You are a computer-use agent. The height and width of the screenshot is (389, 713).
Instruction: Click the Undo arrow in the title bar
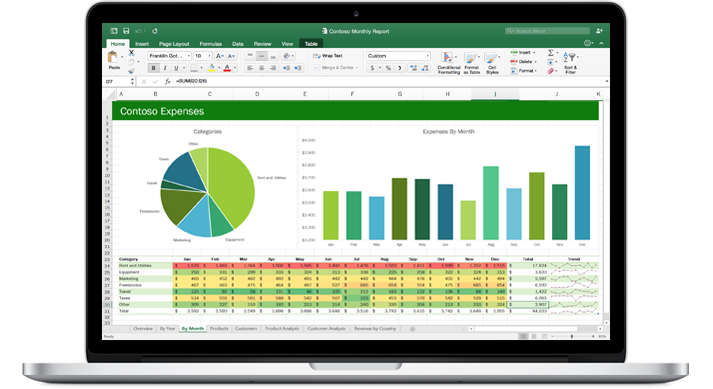point(138,31)
